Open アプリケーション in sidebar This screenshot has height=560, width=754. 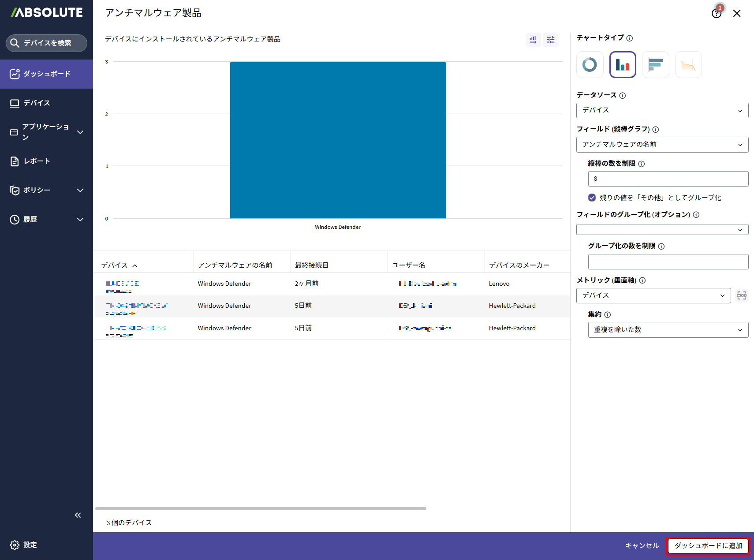45,132
